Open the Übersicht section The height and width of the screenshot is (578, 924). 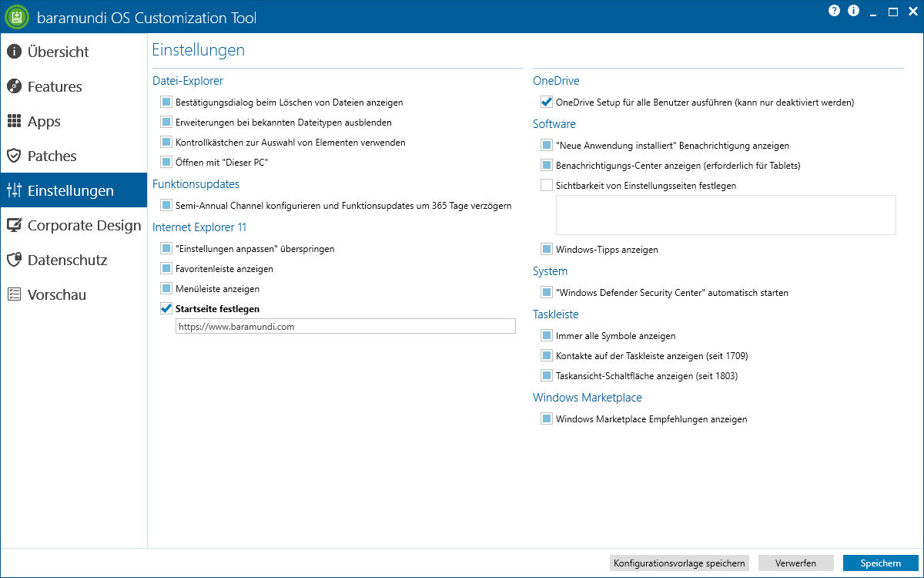73,52
